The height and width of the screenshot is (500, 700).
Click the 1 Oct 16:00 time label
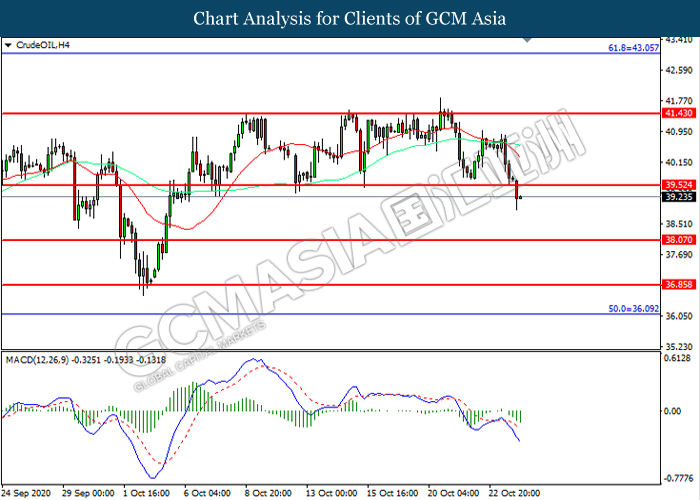pos(146,493)
